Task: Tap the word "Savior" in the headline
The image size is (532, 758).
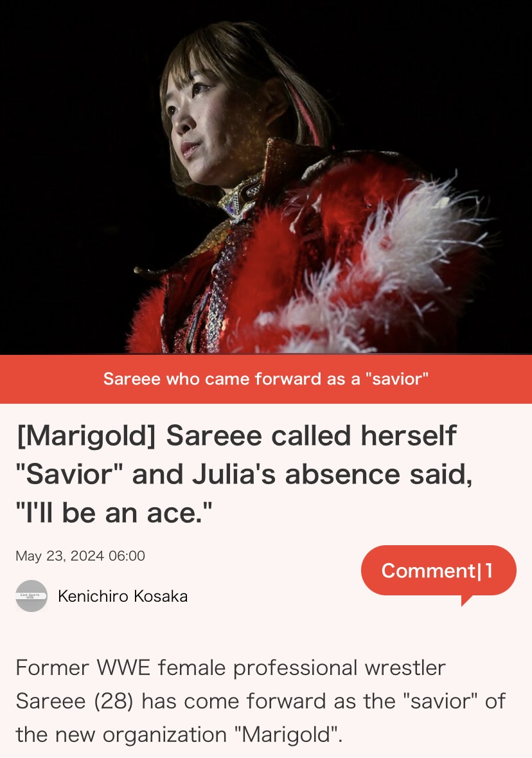Action: (69, 474)
